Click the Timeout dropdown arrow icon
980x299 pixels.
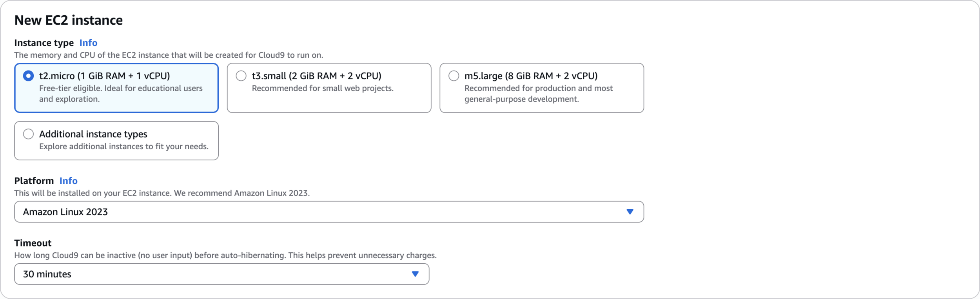415,274
